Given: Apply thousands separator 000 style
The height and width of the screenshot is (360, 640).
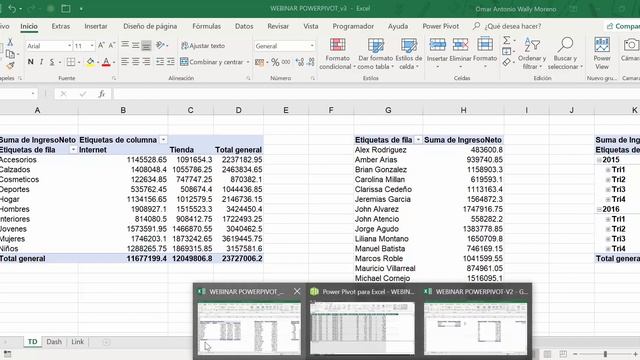Looking at the screenshot, I should click(x=286, y=62).
